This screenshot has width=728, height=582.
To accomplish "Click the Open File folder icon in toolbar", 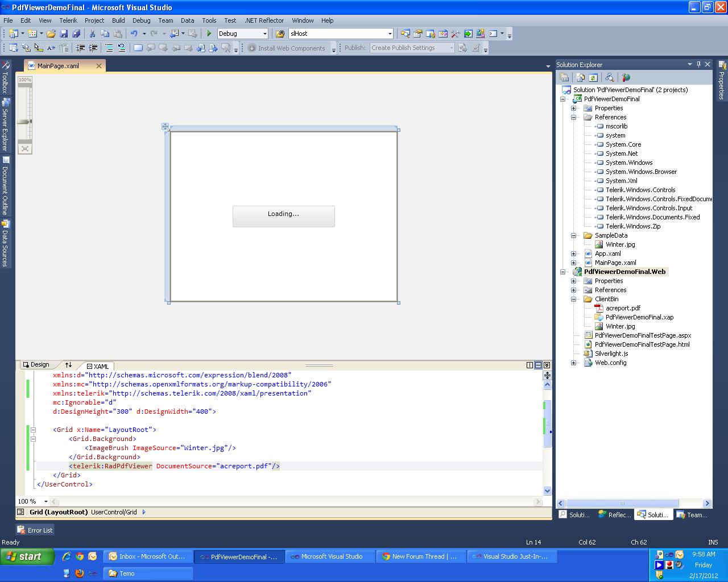I will pos(51,34).
